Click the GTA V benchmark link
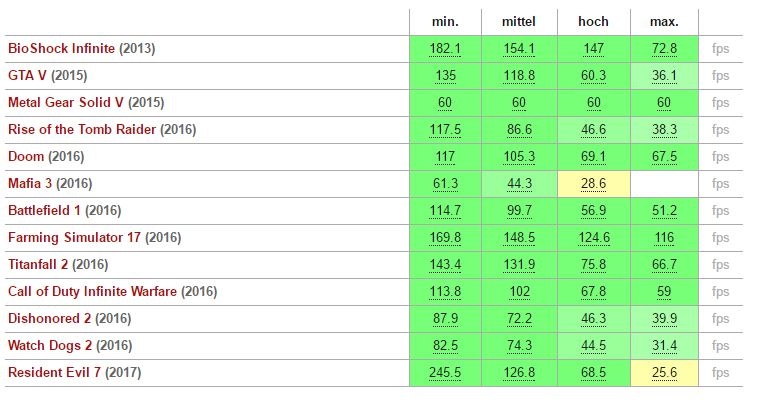The height and width of the screenshot is (403, 763). pyautogui.click(x=26, y=75)
